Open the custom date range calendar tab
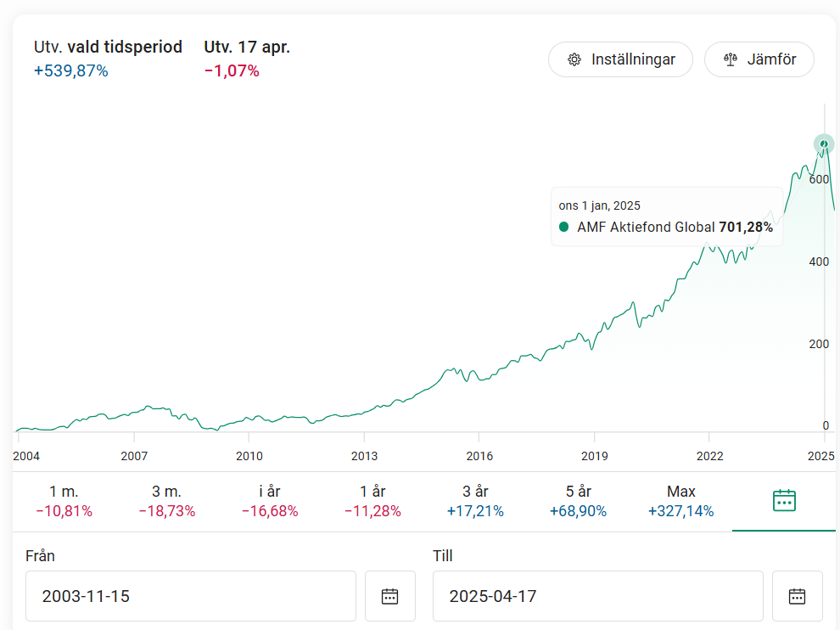840x630 pixels. (x=783, y=501)
